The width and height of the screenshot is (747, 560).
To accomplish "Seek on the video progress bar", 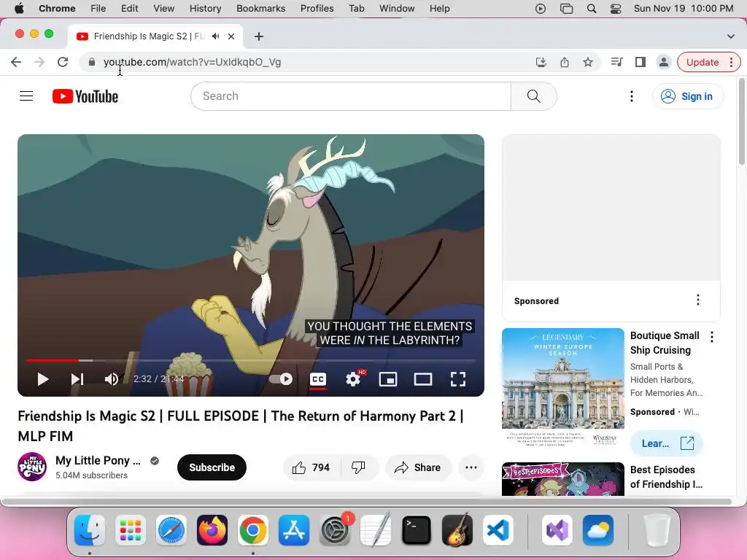I will click(251, 360).
